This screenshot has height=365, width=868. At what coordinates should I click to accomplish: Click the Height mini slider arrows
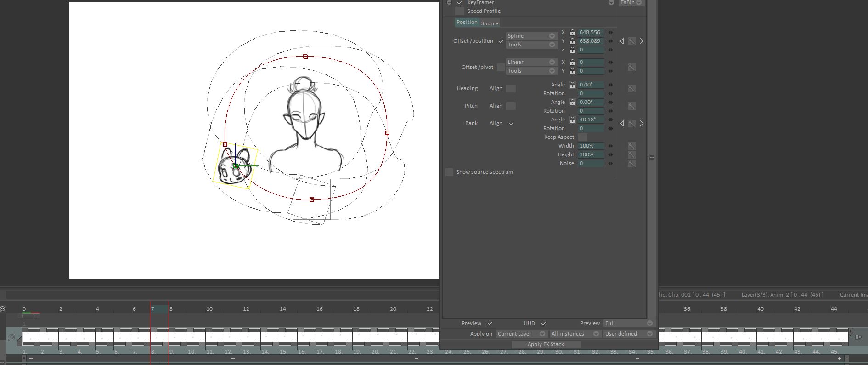pyautogui.click(x=610, y=155)
